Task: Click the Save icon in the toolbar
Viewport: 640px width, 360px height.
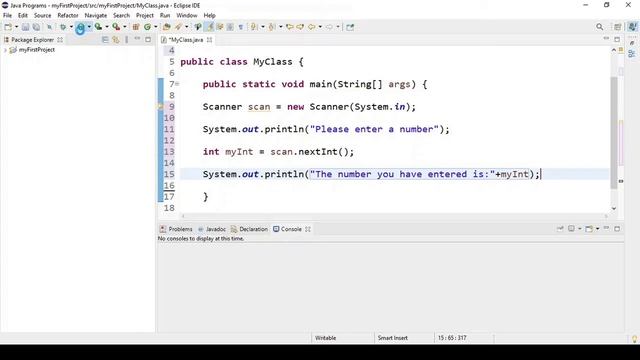Action: point(25,27)
